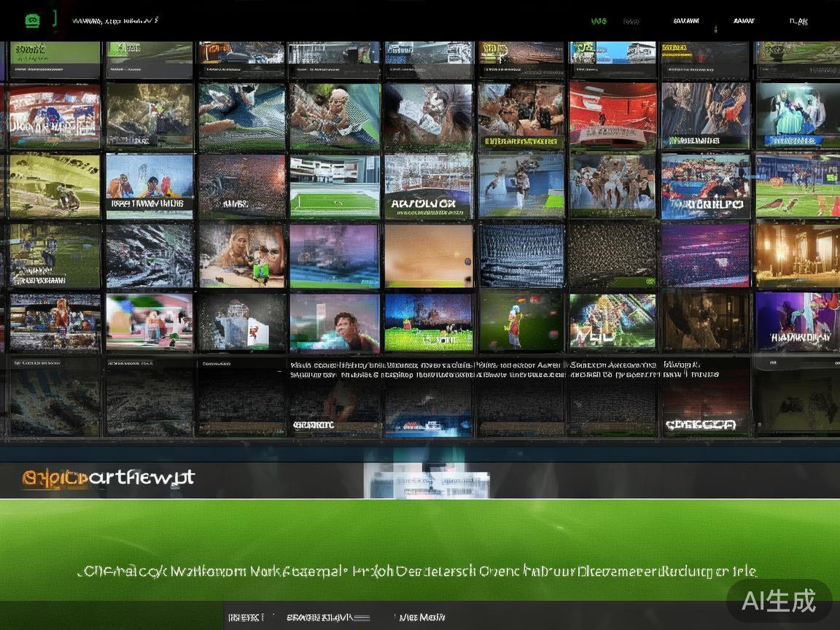Click the white headline text on green banner
Viewport: 840px width, 630px height.
coord(416,572)
